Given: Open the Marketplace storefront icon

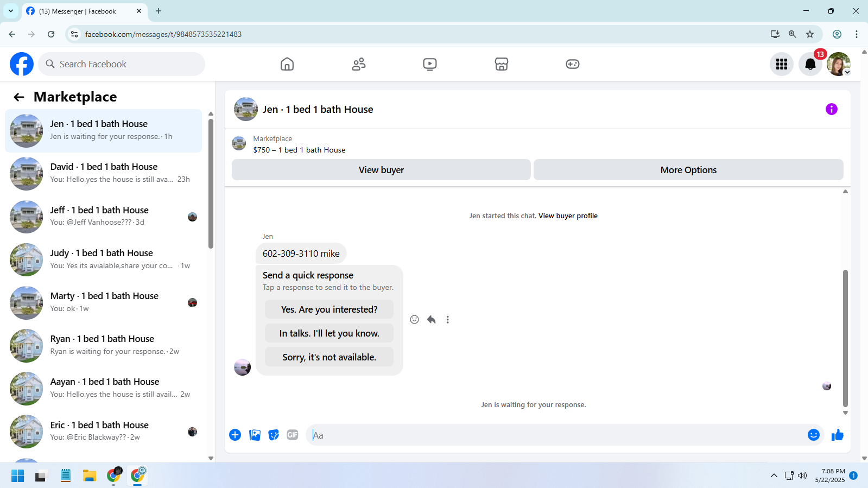Looking at the screenshot, I should (502, 64).
